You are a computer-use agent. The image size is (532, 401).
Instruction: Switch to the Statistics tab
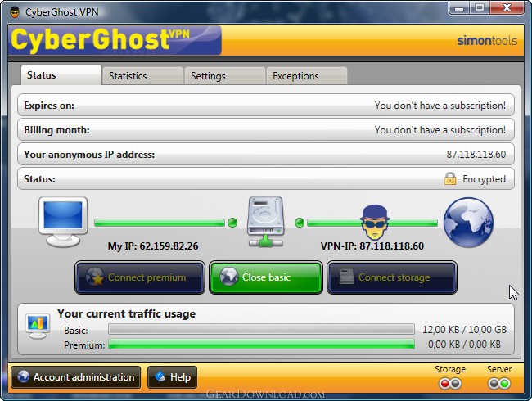(142, 75)
